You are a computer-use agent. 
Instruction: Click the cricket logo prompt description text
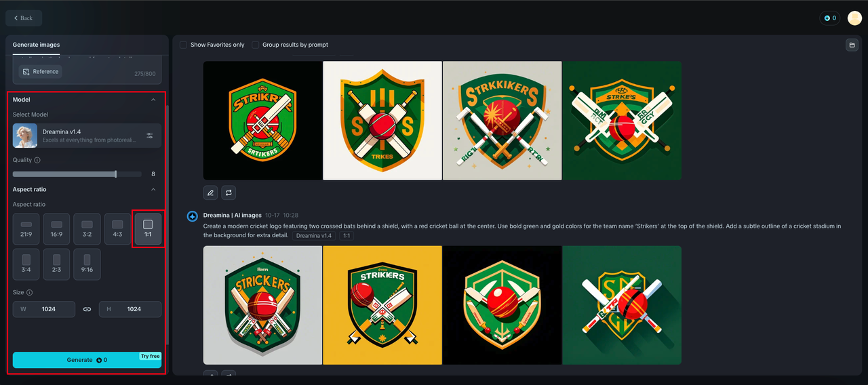click(x=522, y=230)
